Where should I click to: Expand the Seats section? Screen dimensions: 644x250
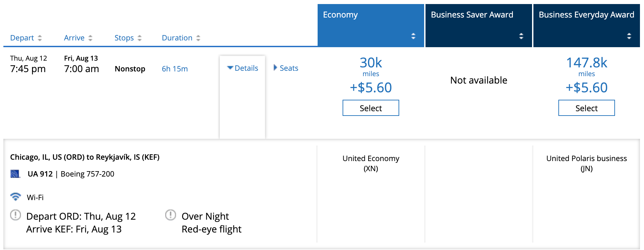(x=286, y=68)
